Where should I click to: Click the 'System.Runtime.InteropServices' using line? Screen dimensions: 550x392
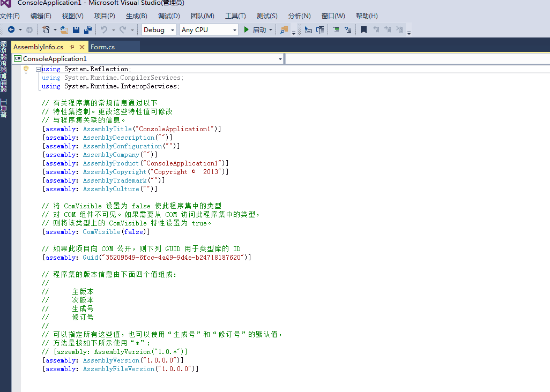tap(111, 86)
